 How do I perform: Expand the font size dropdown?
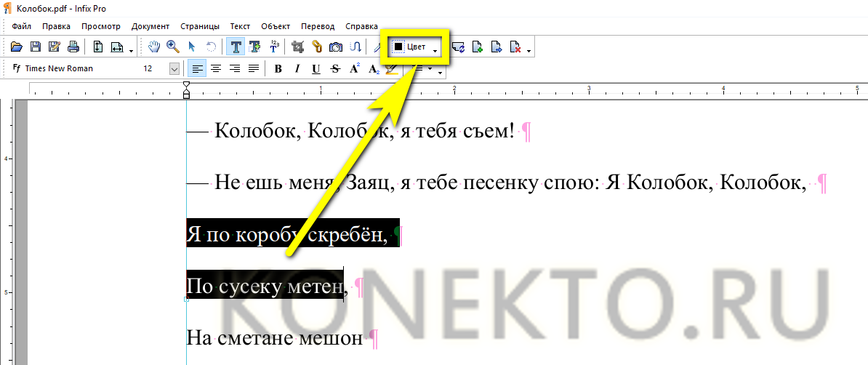(174, 69)
